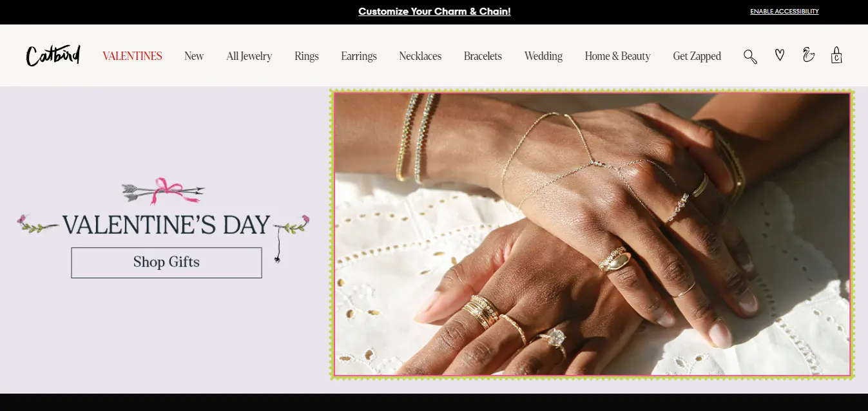
Task: Click the pink ribbon arrows graphic
Action: [x=163, y=191]
